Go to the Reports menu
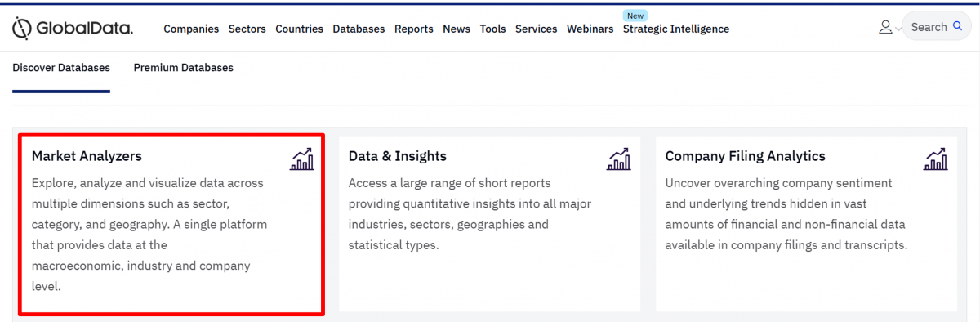This screenshot has width=980, height=322. (413, 29)
